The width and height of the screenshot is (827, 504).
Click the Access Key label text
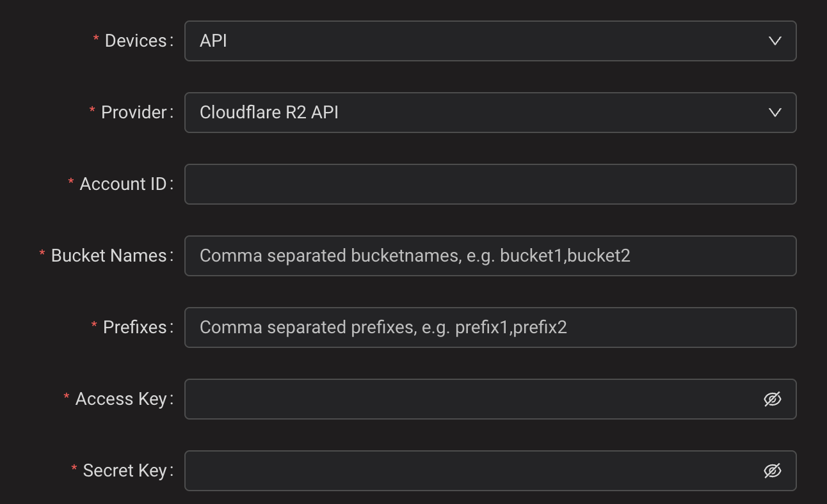pyautogui.click(x=121, y=399)
